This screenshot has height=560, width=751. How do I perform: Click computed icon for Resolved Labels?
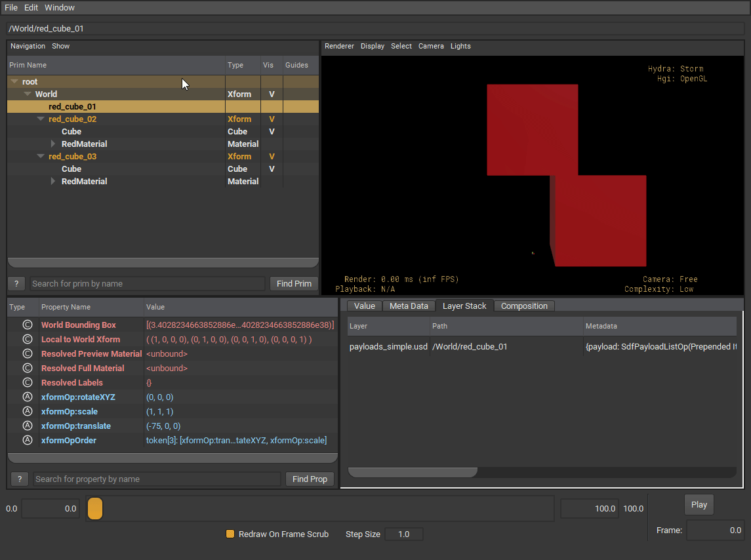click(28, 382)
